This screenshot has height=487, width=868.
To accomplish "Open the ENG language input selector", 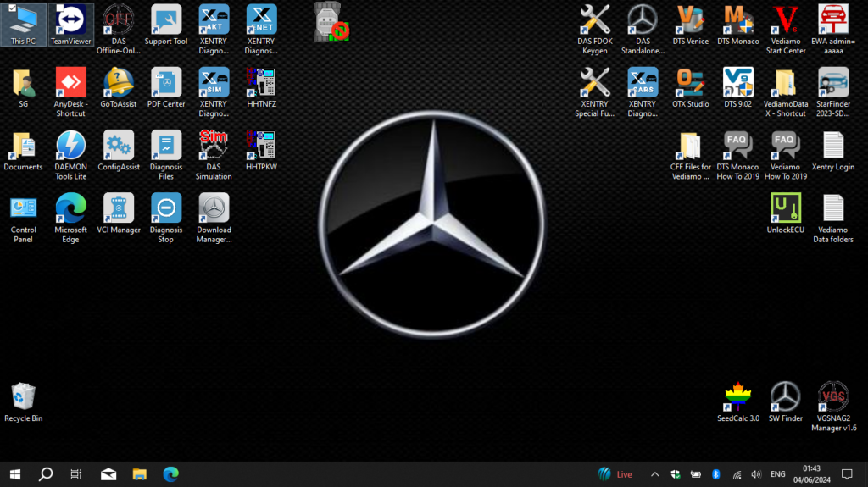I will tap(777, 474).
